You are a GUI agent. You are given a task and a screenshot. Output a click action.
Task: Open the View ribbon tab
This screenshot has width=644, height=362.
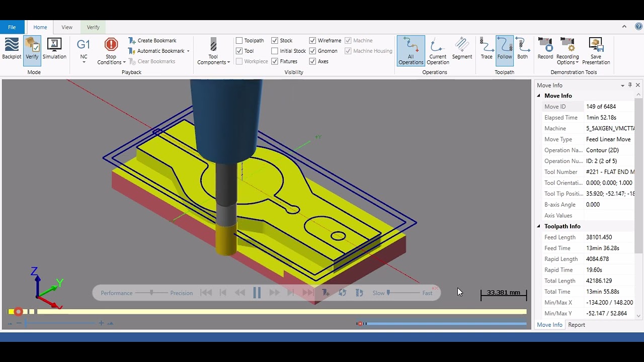point(67,27)
